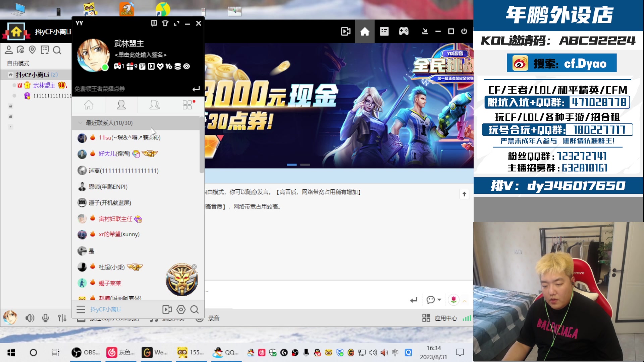Screen dimensions: 644x362
Task: Open the skin (shirt) icon in YY window
Action: (x=165, y=23)
